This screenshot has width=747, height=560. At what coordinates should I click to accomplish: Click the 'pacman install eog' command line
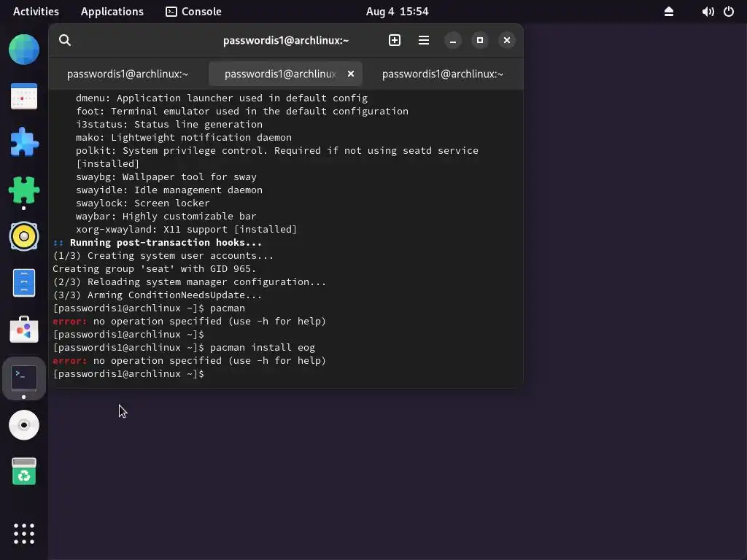pos(184,348)
